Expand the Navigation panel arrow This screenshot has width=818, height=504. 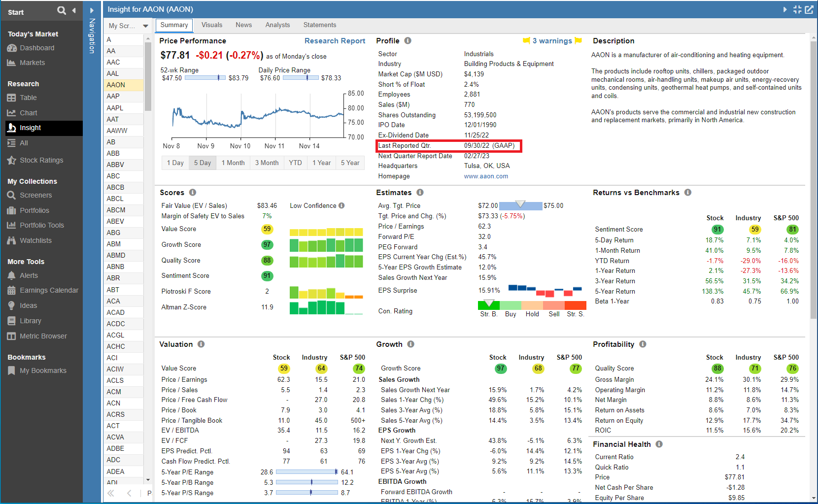92,10
